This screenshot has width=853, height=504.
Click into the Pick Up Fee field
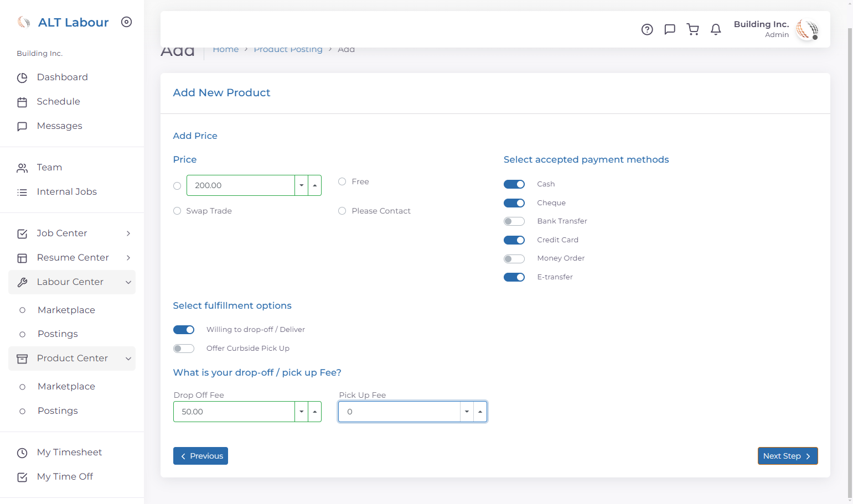400,412
